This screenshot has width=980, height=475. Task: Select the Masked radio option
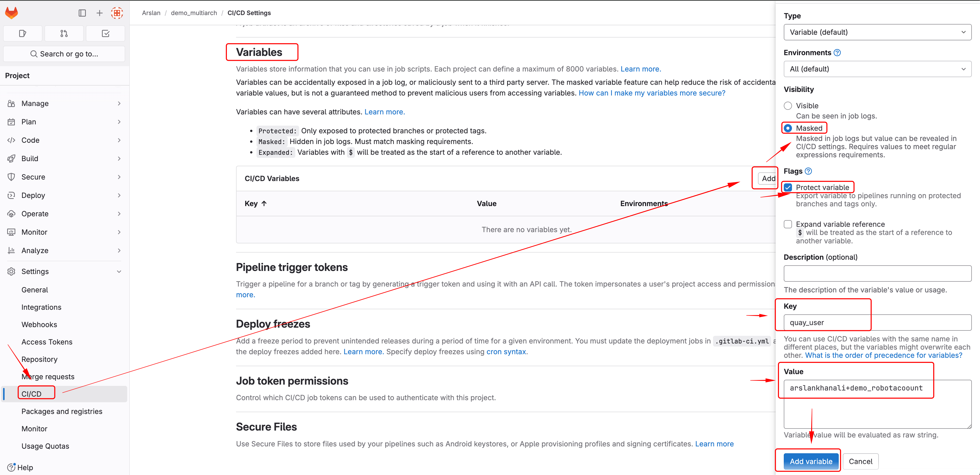point(787,128)
